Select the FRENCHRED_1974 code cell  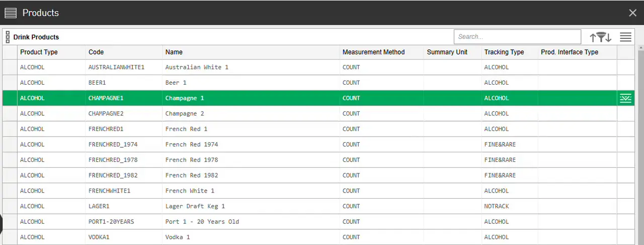pos(124,145)
